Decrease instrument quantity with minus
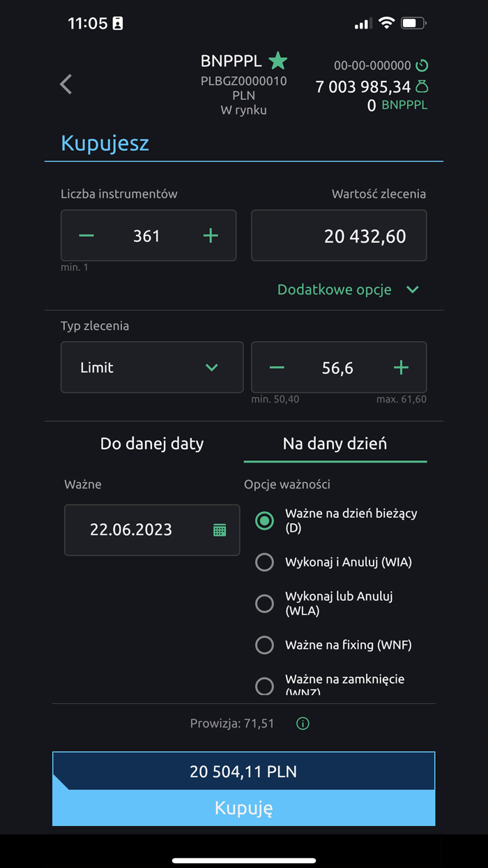 coord(86,236)
